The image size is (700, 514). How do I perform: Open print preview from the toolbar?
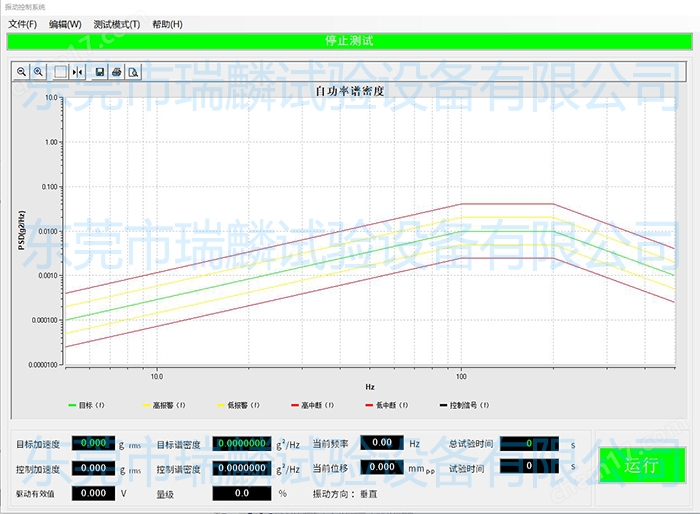click(x=133, y=72)
